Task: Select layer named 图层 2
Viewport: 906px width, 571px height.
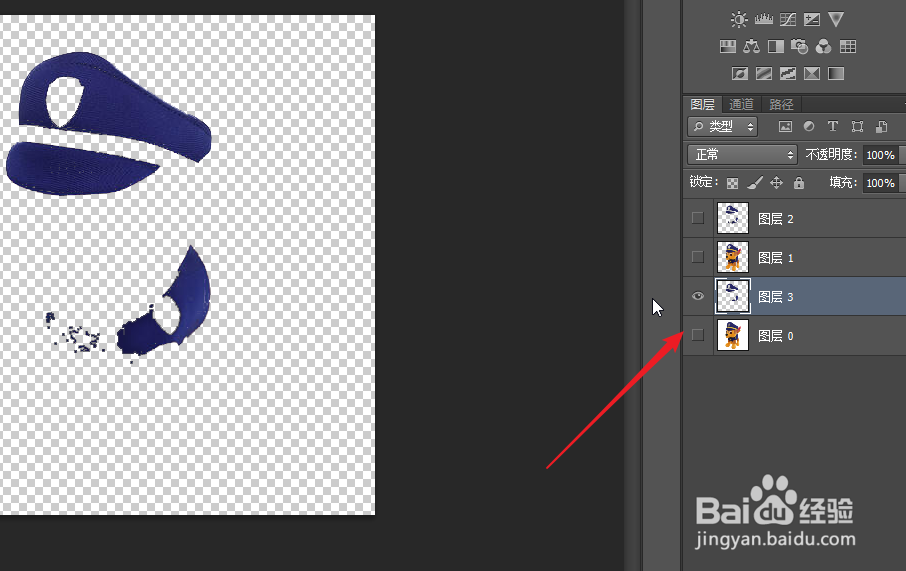Action: click(x=776, y=219)
